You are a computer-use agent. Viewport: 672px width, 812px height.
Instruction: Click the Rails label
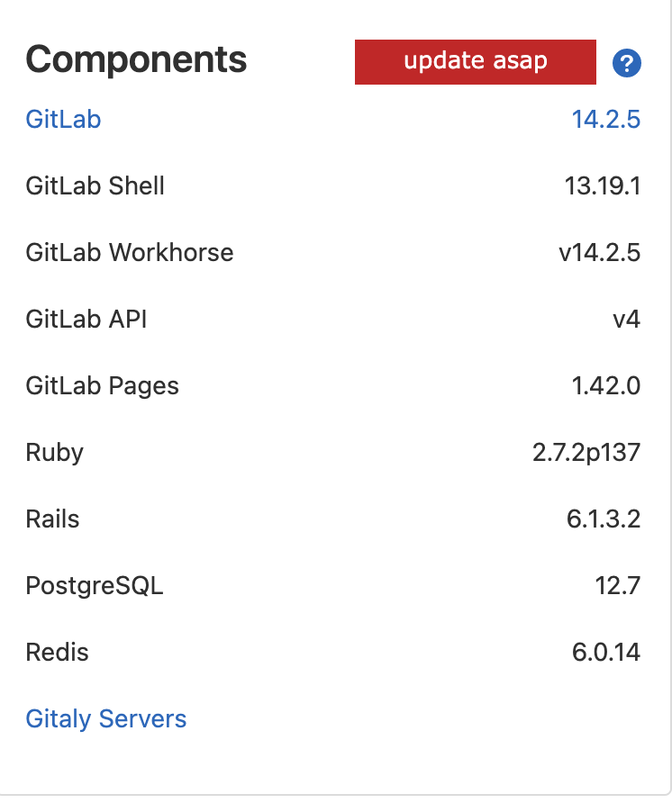pyautogui.click(x=51, y=519)
